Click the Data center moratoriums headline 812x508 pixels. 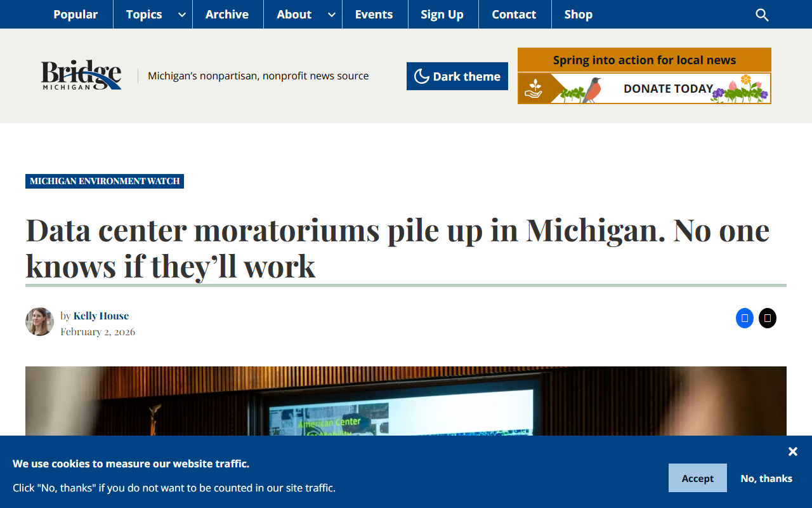[x=397, y=248]
